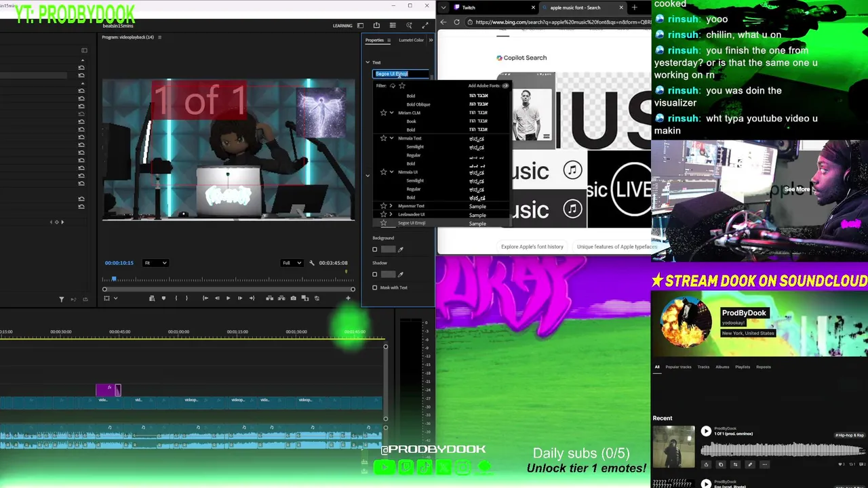Go to Out point in Program monitor
Viewport: 868px width, 488px height.
coord(252,298)
